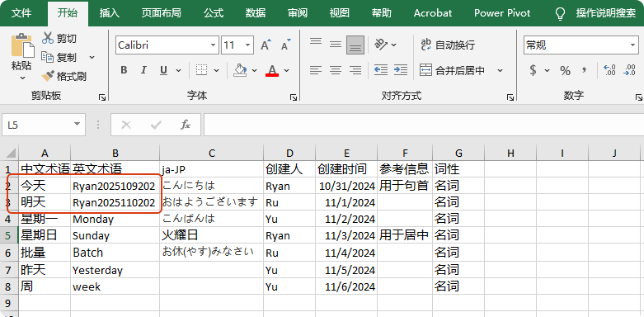Open the Calibri font name dropdown
Viewport: 644px width, 317px height.
click(214, 45)
